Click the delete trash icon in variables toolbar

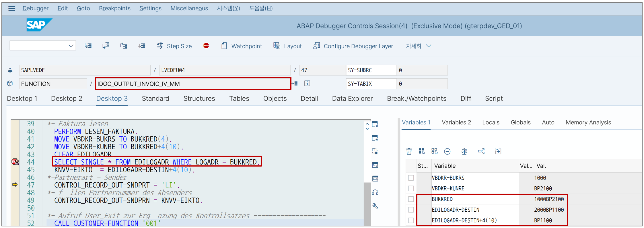click(x=409, y=151)
